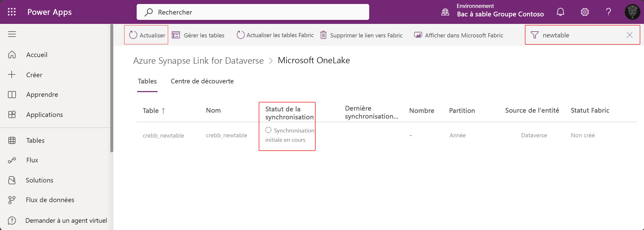Click the Power Apps title
The width and height of the screenshot is (644, 230).
click(x=49, y=12)
